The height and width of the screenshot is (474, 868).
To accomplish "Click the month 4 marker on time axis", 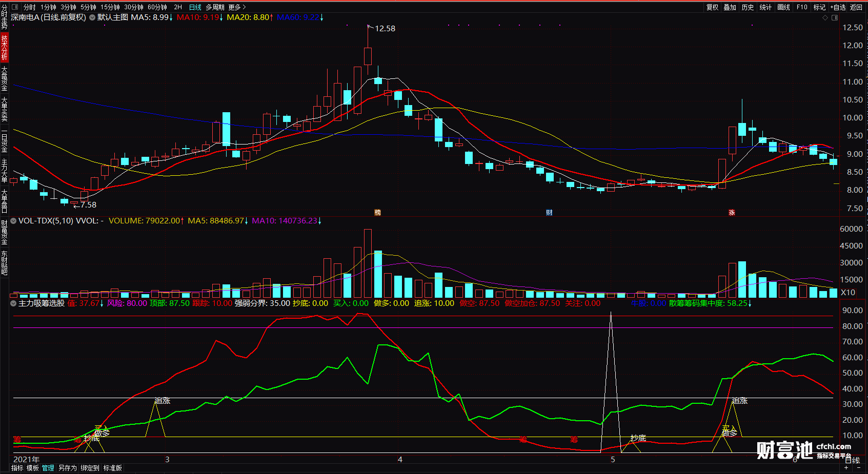I will pyautogui.click(x=400, y=460).
